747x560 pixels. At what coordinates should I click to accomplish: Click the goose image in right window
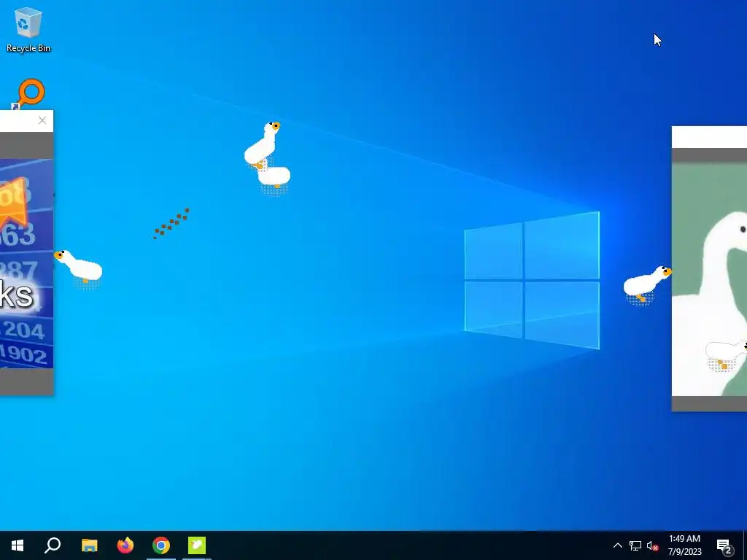[709, 279]
